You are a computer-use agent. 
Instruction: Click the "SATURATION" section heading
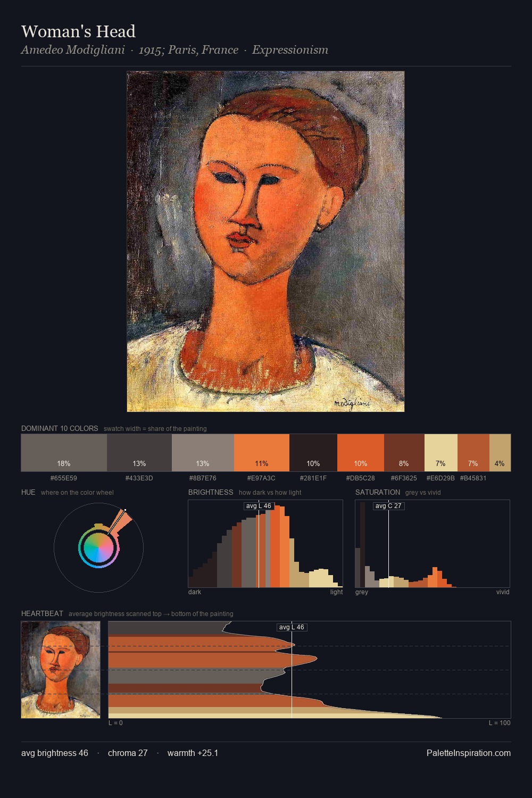point(378,492)
